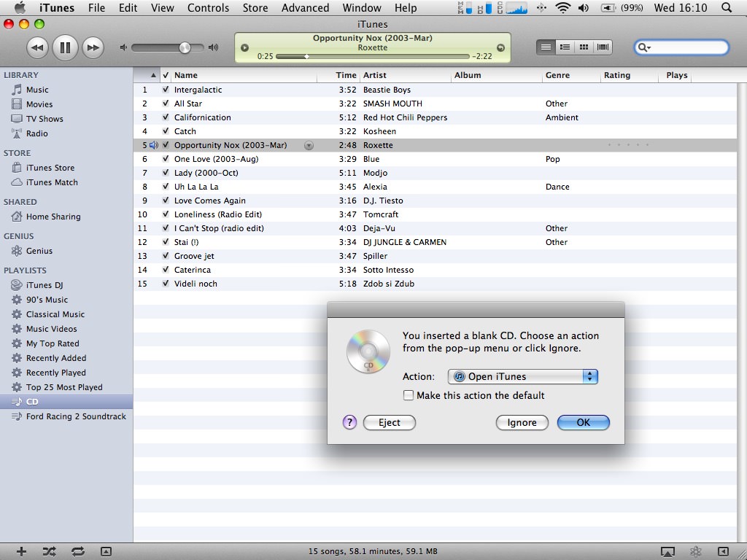Open the Controls menu
This screenshot has height=560, width=747.
click(x=208, y=8)
